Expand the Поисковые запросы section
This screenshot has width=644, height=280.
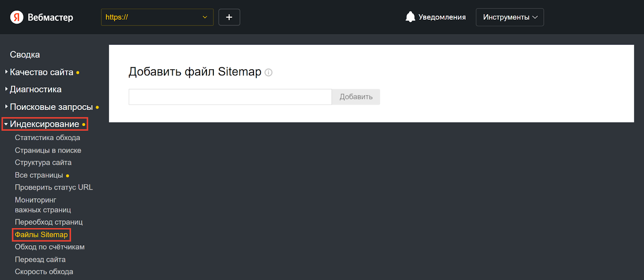(51, 107)
